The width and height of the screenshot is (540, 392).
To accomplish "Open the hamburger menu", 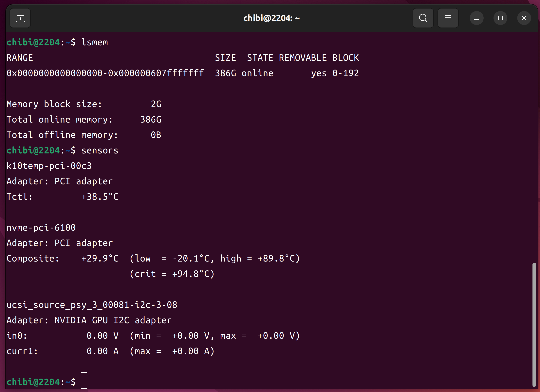I will (x=448, y=18).
